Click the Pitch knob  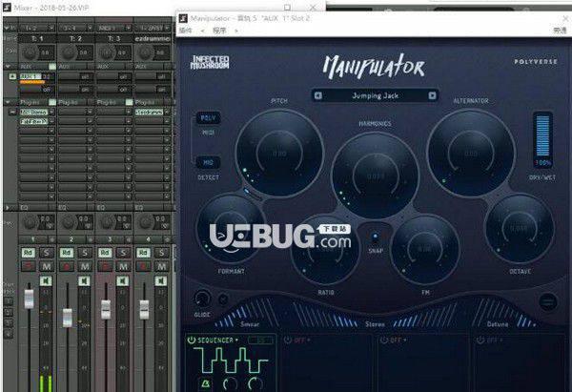pos(279,154)
